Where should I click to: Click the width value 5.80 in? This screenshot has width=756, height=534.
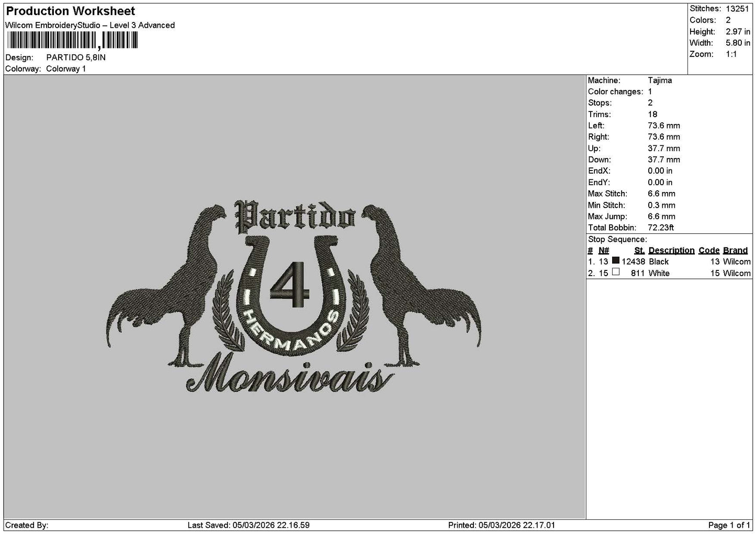point(738,43)
